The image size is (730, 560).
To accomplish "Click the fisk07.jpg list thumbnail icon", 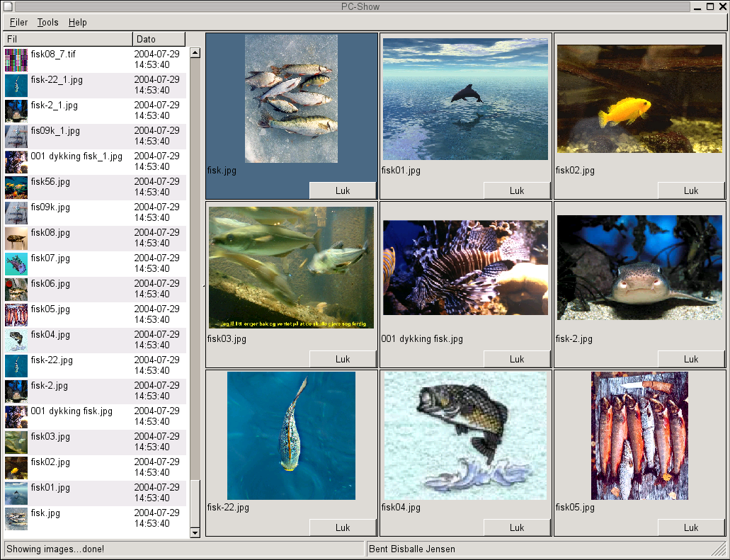I will 16,264.
